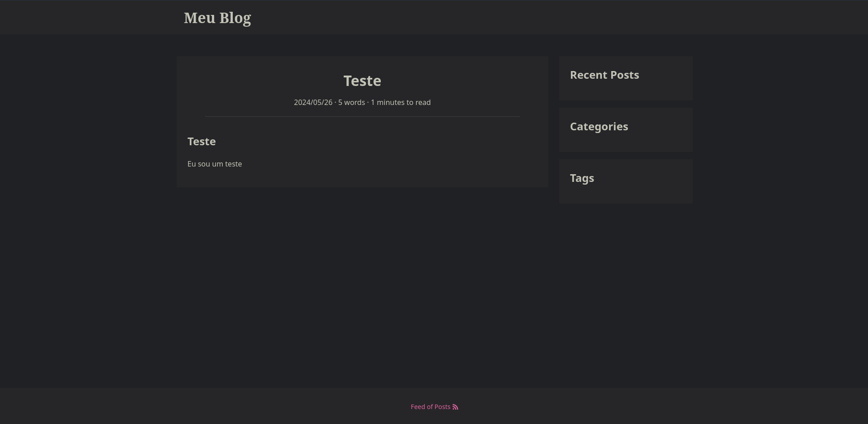This screenshot has width=868, height=424.
Task: Click the paragraph "Eu sou um teste"
Action: coord(215,164)
